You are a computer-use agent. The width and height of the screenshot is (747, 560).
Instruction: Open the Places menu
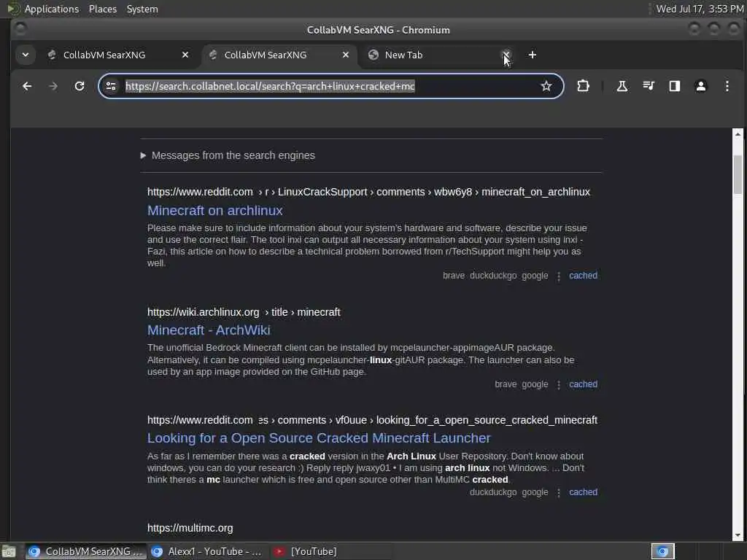pyautogui.click(x=103, y=9)
